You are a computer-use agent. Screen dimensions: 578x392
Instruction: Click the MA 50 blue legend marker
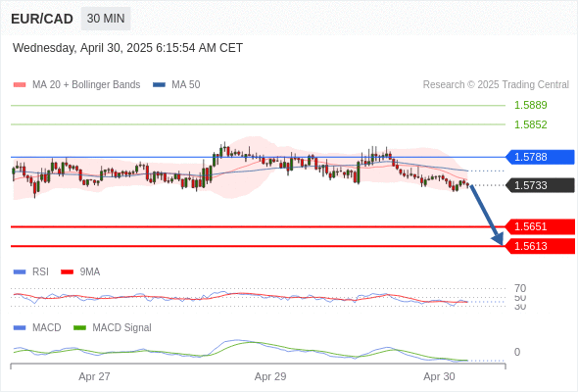tap(159, 85)
